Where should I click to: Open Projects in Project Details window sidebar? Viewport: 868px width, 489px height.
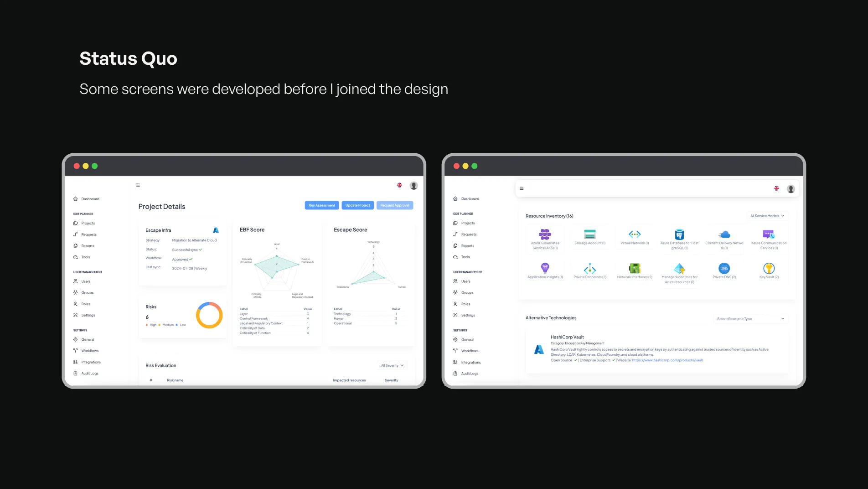click(84, 224)
